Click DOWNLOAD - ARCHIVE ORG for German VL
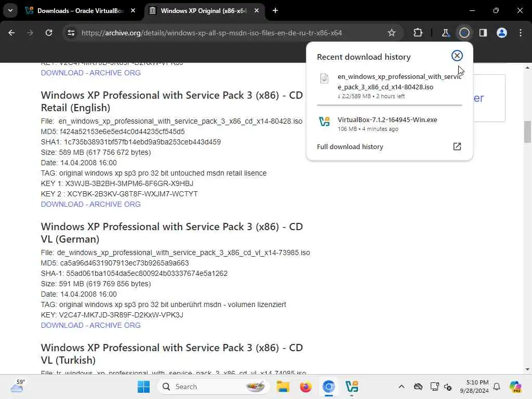 (x=90, y=325)
